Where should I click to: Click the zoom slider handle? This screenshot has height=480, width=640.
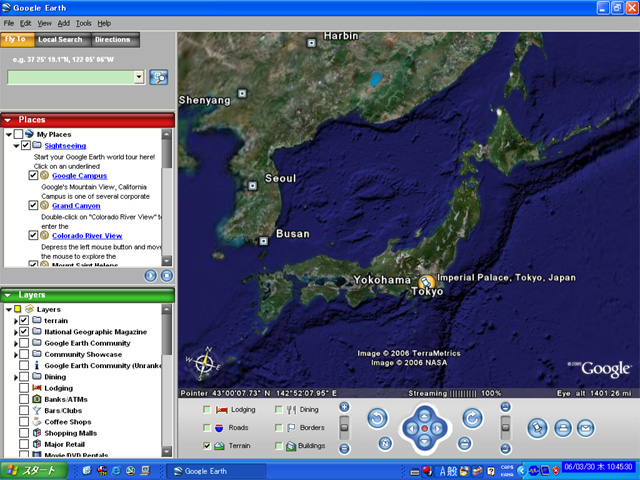(x=344, y=427)
